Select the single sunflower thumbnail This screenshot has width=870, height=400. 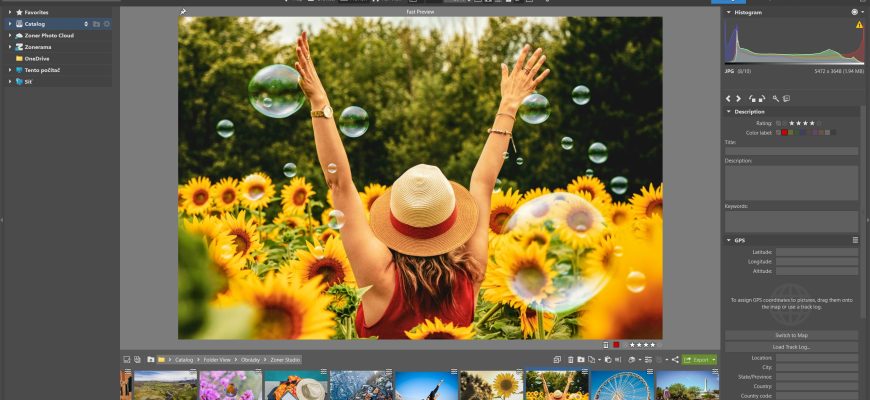pyautogui.click(x=492, y=385)
